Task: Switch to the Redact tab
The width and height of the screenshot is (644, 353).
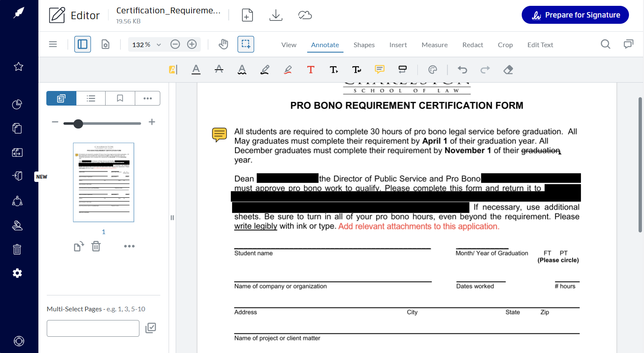Action: 472,45
